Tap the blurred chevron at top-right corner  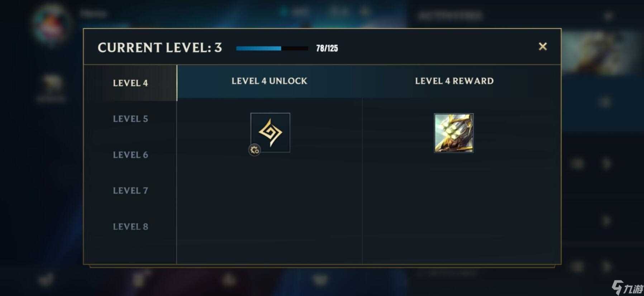coord(608,16)
